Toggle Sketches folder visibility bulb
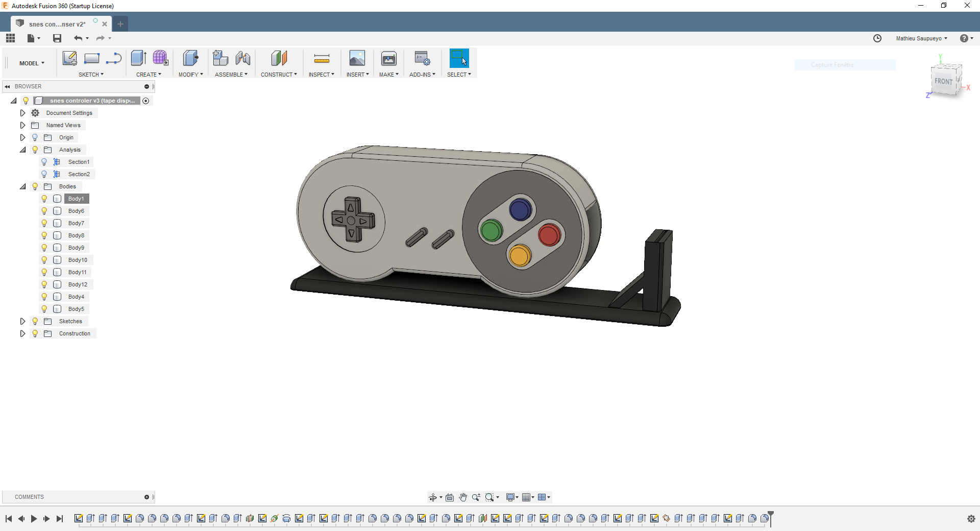 click(35, 321)
